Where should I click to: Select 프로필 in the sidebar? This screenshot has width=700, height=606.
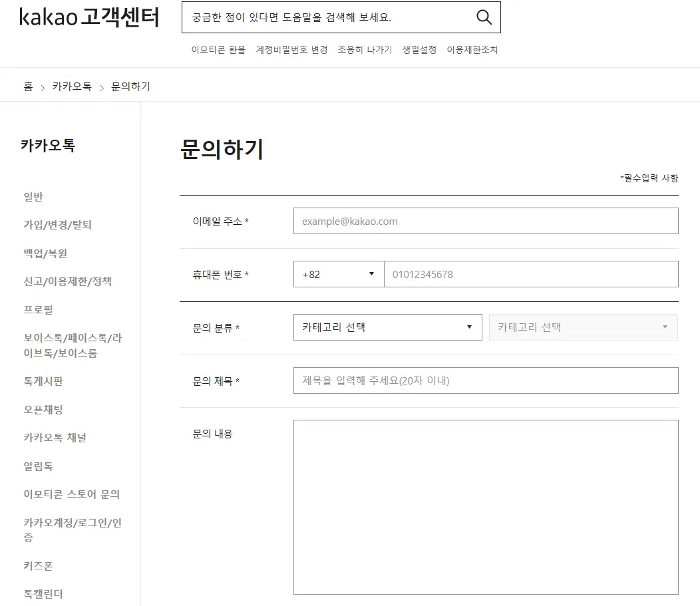(39, 310)
